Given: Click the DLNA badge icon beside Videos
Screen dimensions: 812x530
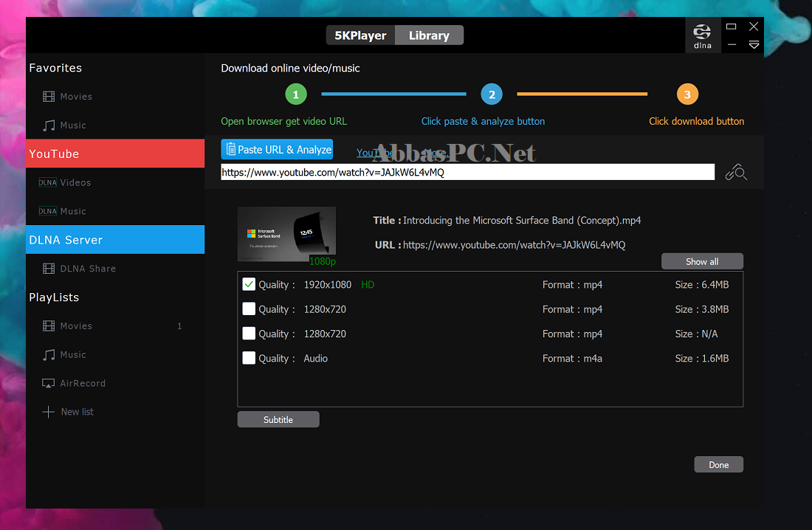Looking at the screenshot, I should tap(48, 182).
